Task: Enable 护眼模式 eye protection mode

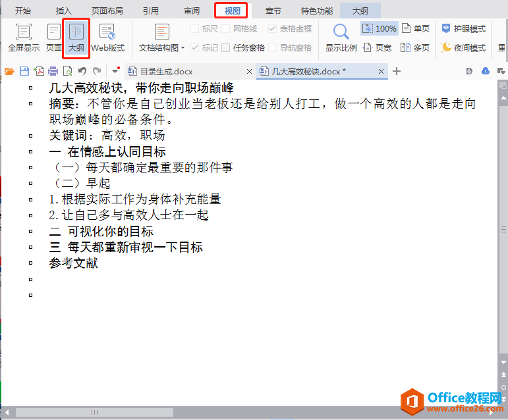Action: [464, 28]
